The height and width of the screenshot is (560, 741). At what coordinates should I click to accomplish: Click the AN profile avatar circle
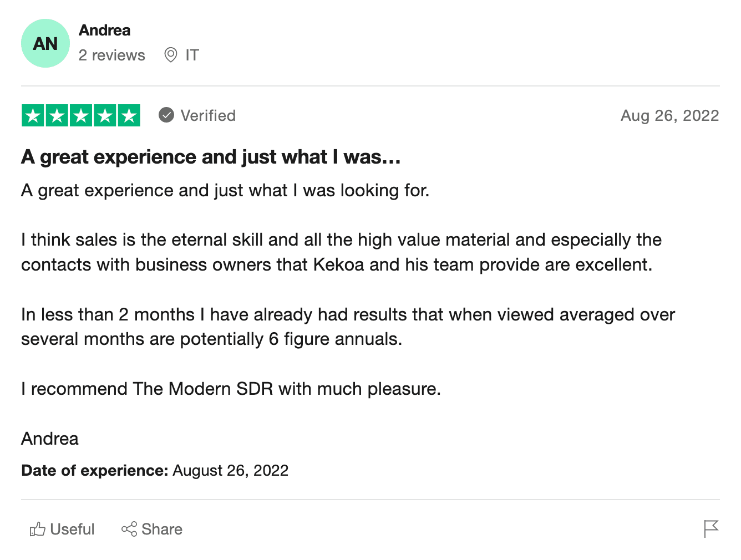pyautogui.click(x=45, y=43)
